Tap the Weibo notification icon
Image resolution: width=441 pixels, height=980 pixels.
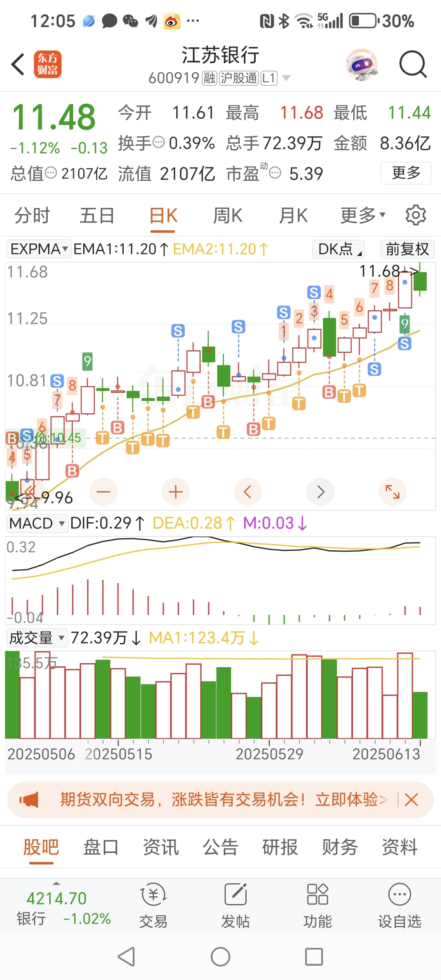[172, 21]
